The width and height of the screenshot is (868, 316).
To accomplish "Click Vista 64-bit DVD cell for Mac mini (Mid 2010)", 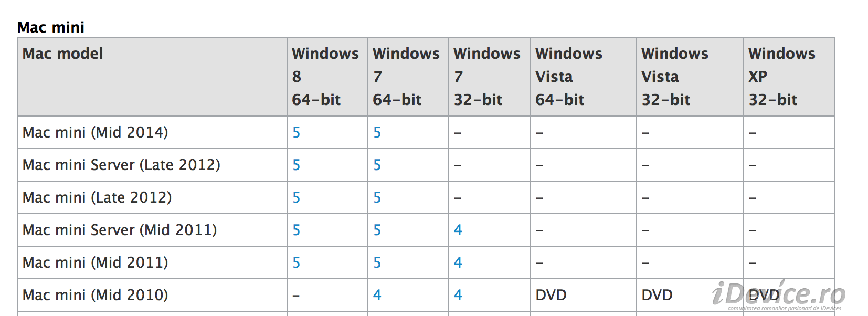I will [x=551, y=295].
